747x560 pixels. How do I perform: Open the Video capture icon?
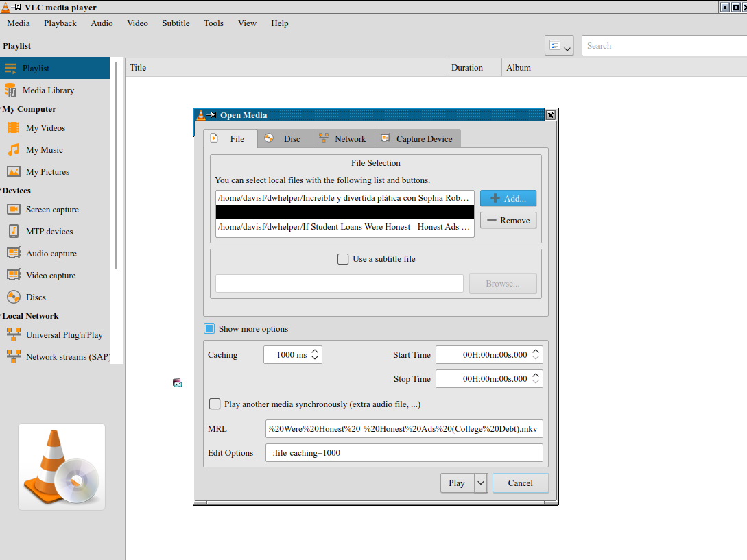pos(14,275)
